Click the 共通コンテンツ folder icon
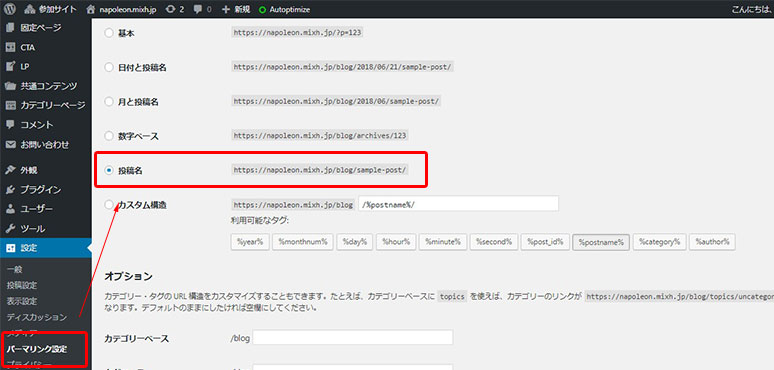774x370 pixels. tap(10, 86)
